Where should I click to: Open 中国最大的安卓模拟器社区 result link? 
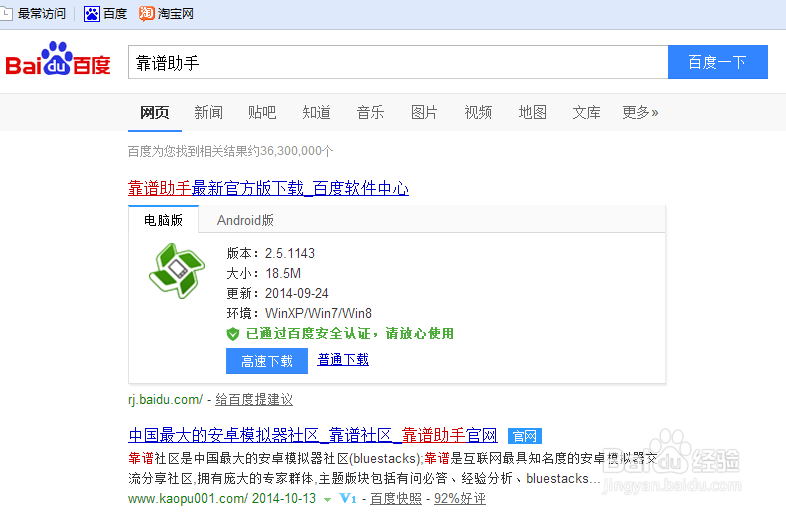pyautogui.click(x=313, y=435)
